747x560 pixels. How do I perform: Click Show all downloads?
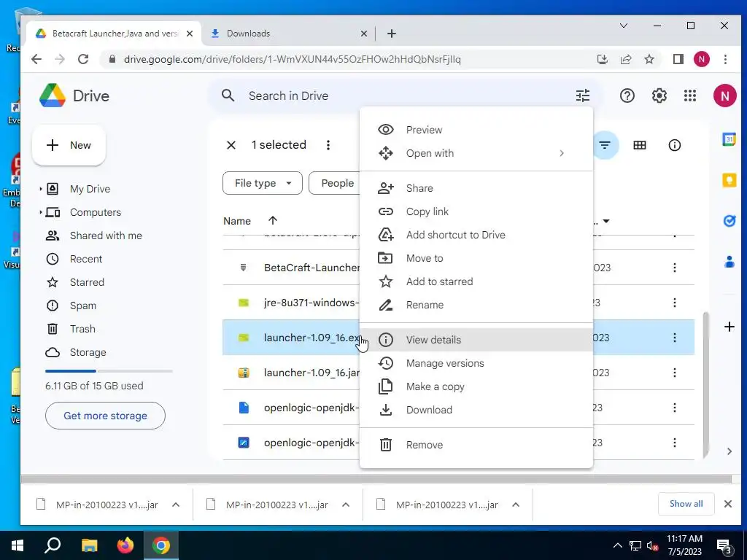pyautogui.click(x=686, y=504)
